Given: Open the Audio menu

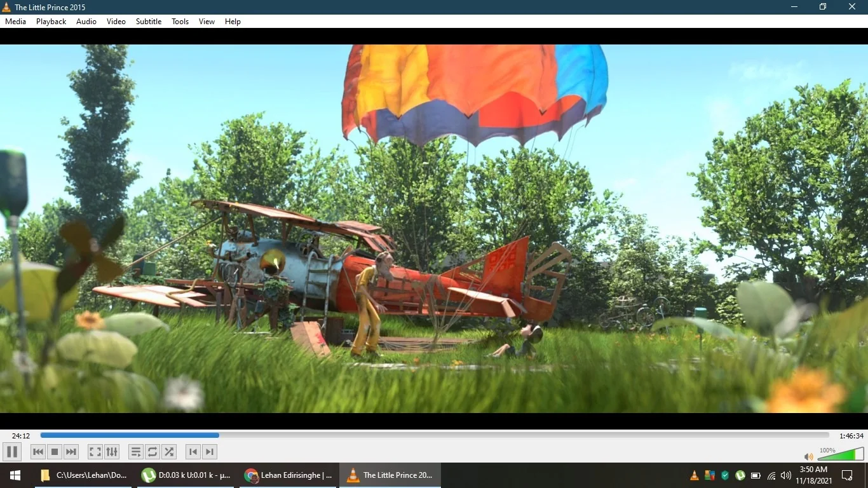Looking at the screenshot, I should (x=86, y=22).
